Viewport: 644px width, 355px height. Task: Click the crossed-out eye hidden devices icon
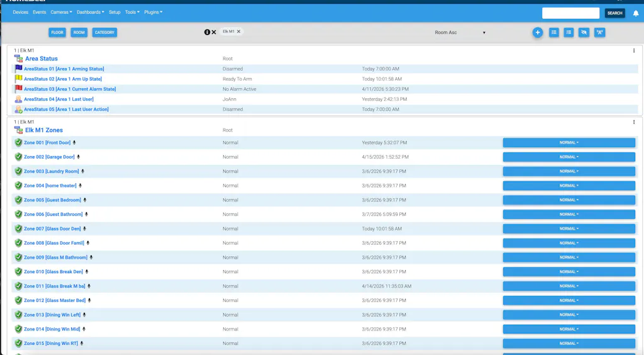(x=584, y=32)
